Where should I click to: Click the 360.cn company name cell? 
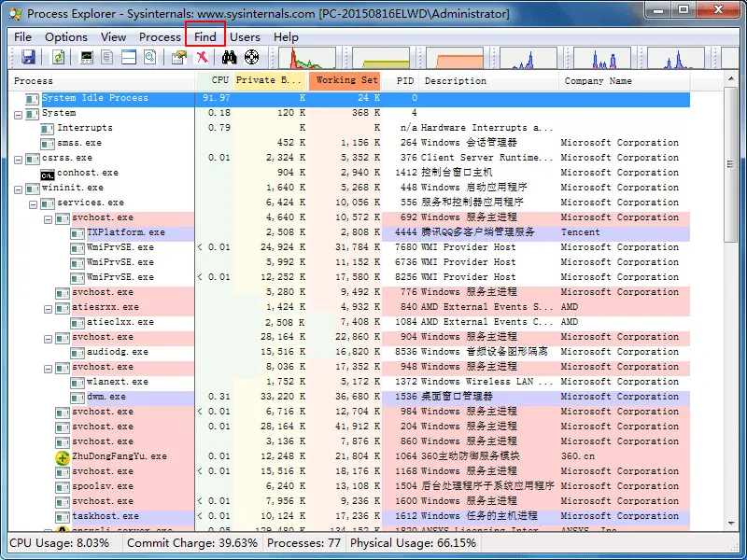(x=577, y=456)
